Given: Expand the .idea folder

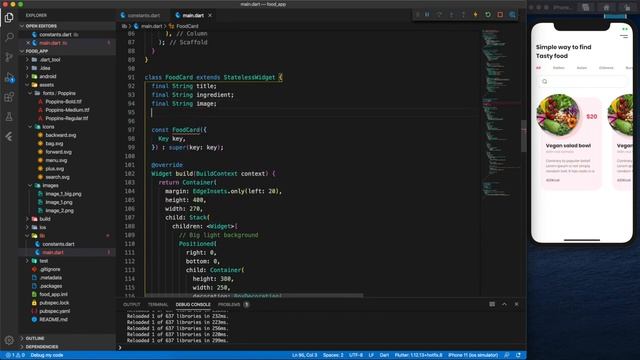Looking at the screenshot, I should [x=45, y=68].
